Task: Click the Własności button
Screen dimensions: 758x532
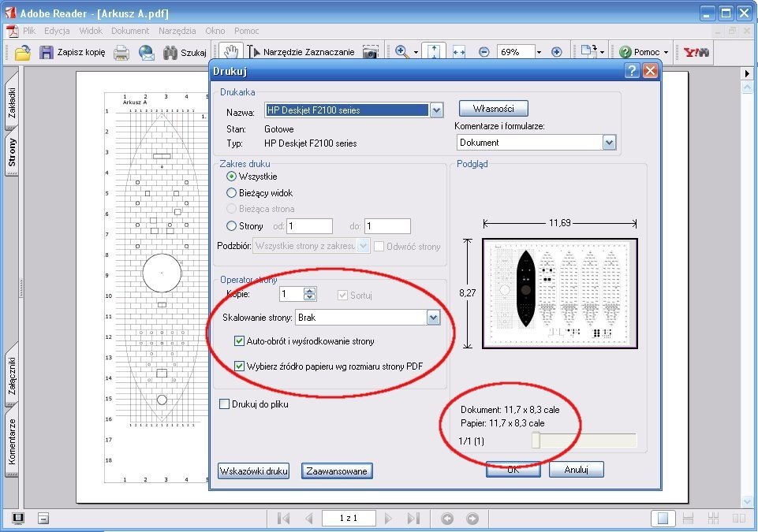Action: 493,108
